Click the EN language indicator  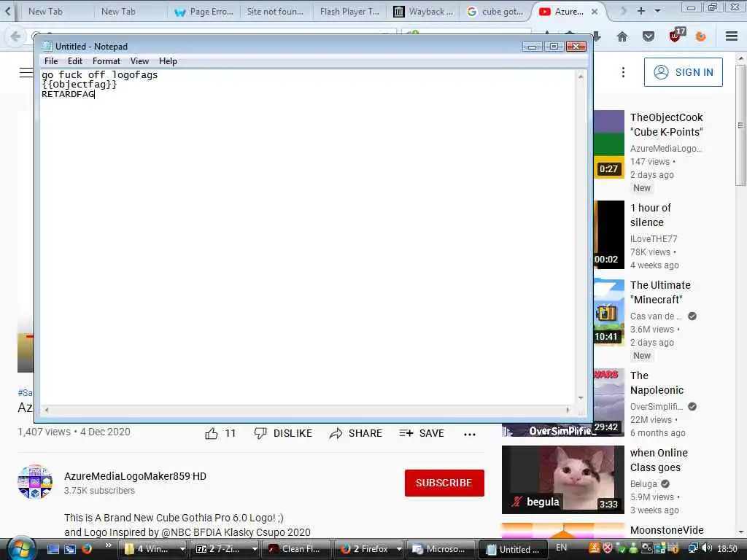pos(561,548)
